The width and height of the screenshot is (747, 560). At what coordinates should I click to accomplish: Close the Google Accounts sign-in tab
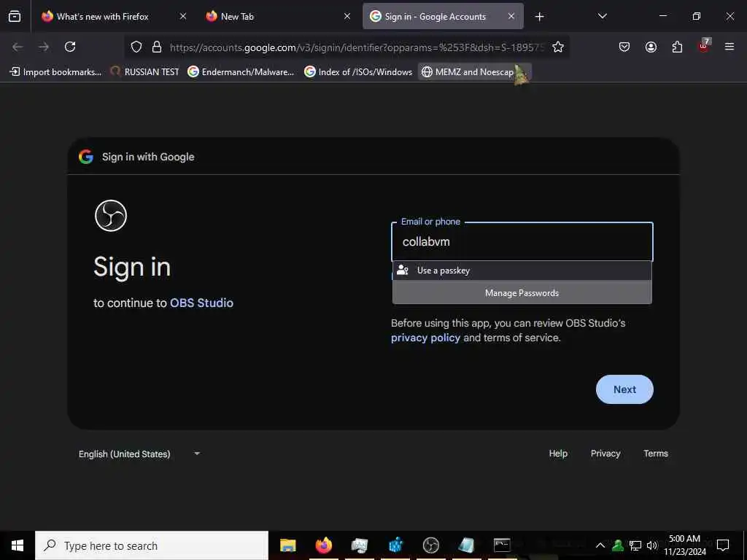click(x=511, y=16)
